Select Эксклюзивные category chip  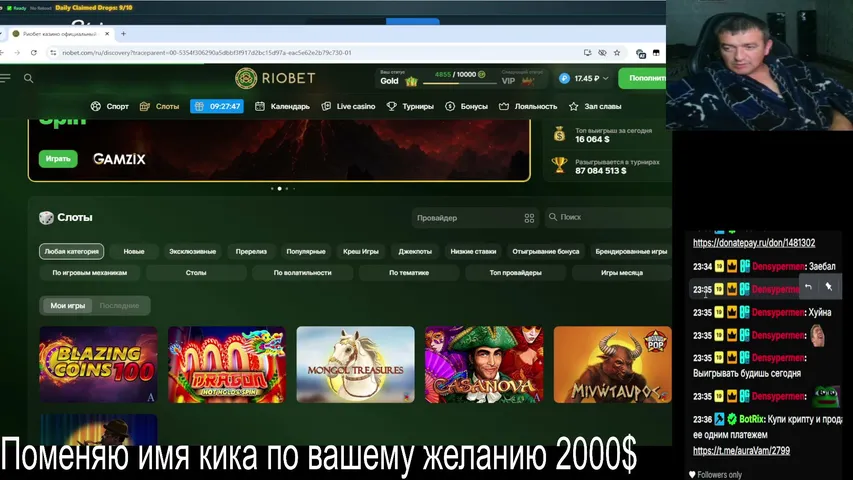click(x=193, y=251)
